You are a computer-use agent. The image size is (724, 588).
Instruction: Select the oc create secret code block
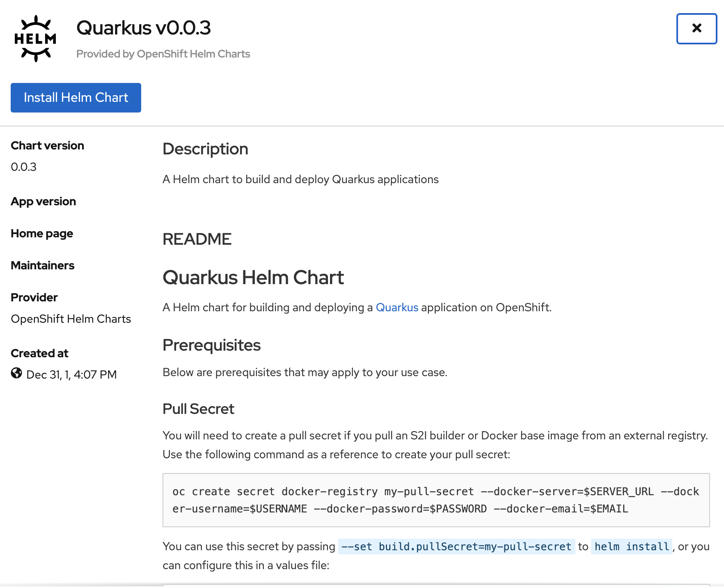pos(435,500)
